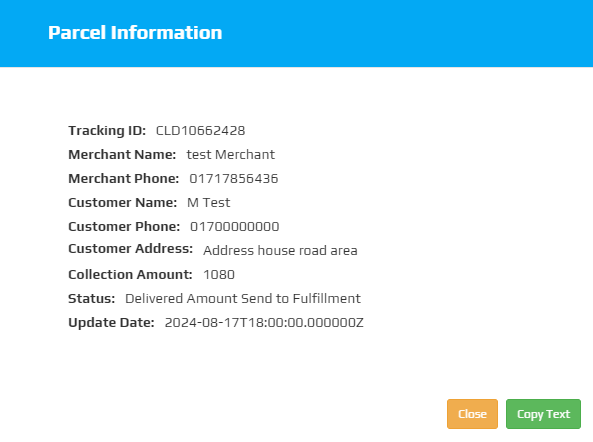
Task: Click the Update Date label
Action: coord(111,323)
